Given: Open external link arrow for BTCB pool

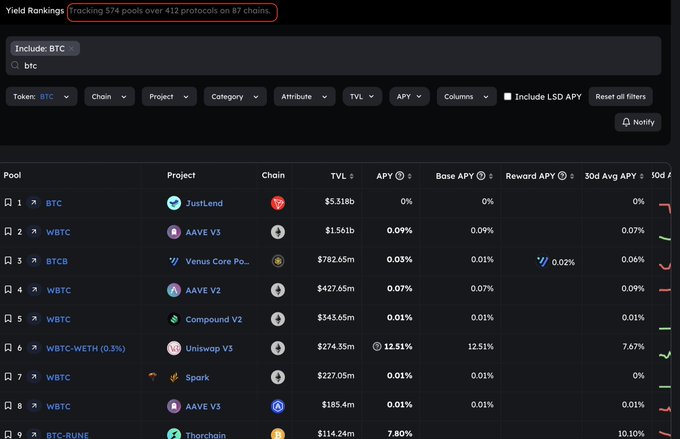Looking at the screenshot, I should click(x=34, y=261).
